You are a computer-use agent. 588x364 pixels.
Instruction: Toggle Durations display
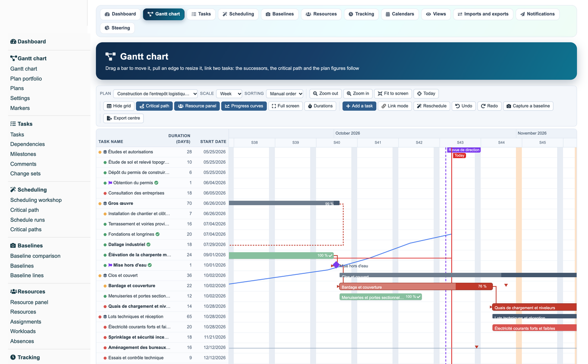(320, 106)
